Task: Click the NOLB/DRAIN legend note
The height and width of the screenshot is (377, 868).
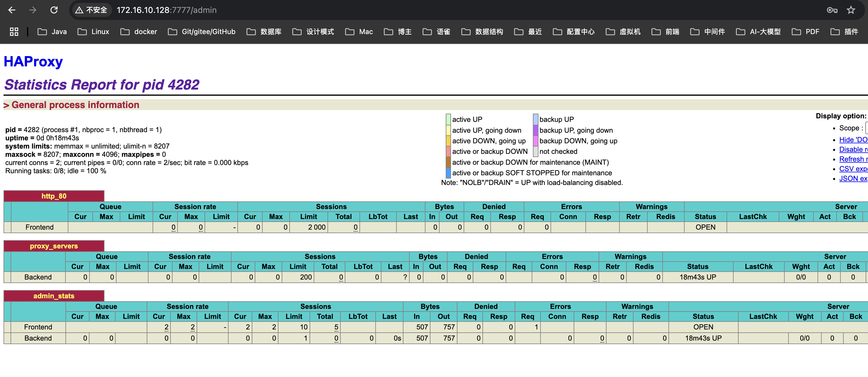Action: (532, 183)
